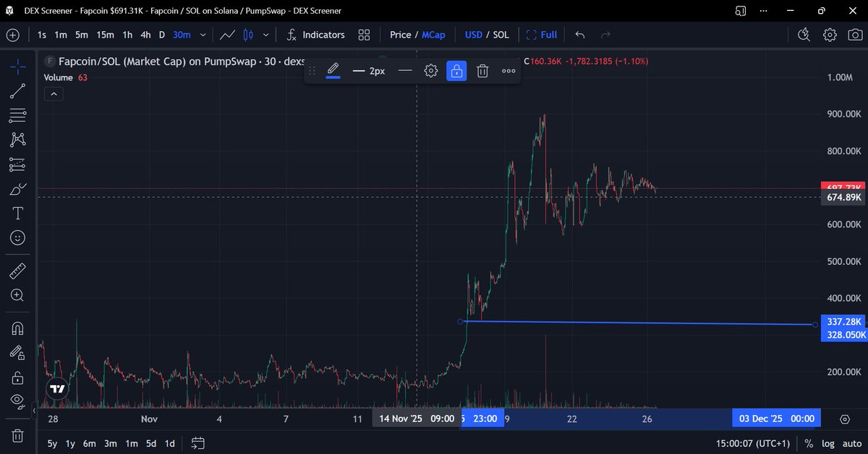The image size is (868, 454).
Task: Change line color with the pencil swatch
Action: pos(333,71)
